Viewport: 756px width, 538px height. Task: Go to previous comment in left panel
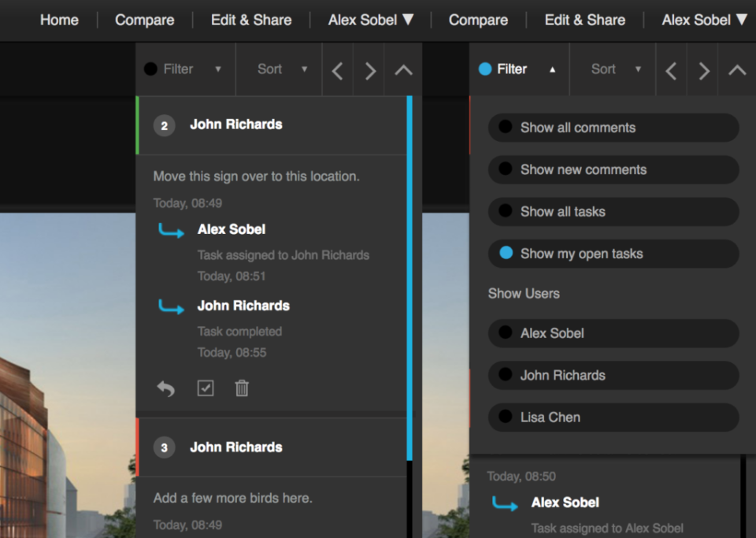click(x=338, y=71)
